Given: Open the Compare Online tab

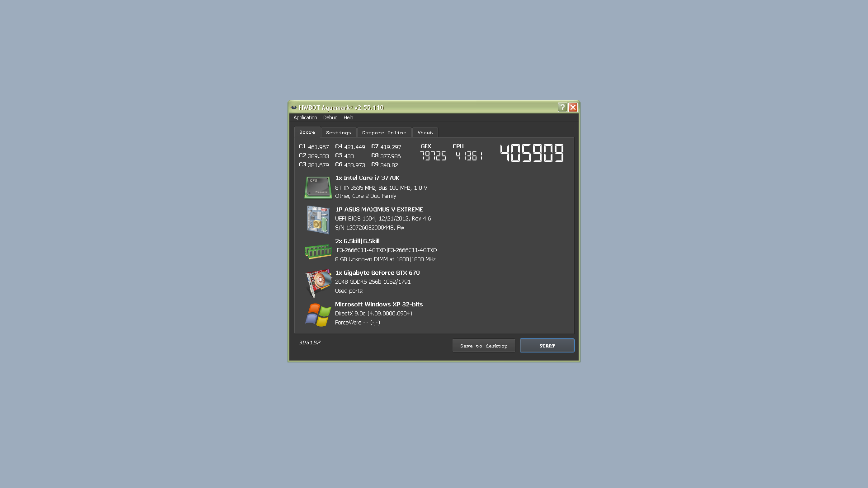Looking at the screenshot, I should pyautogui.click(x=384, y=132).
